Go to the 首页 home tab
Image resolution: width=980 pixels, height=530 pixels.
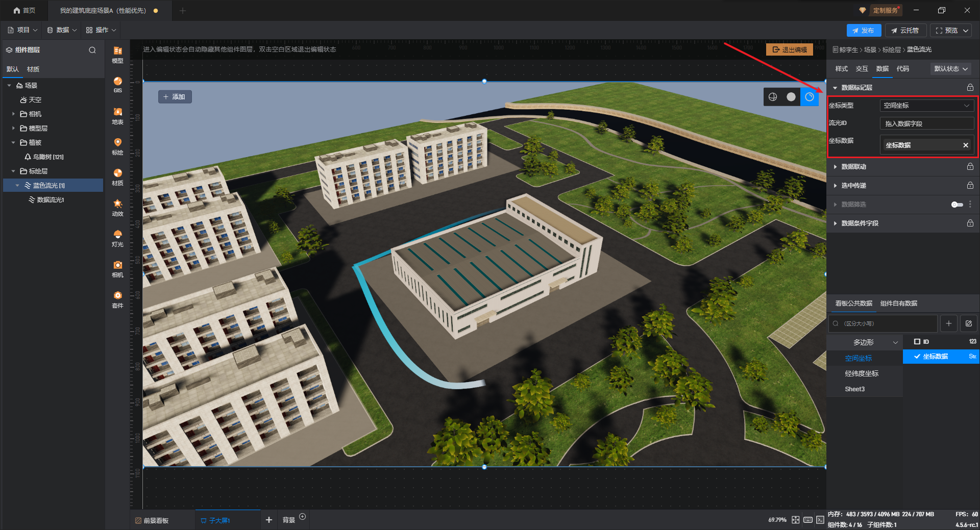(24, 10)
